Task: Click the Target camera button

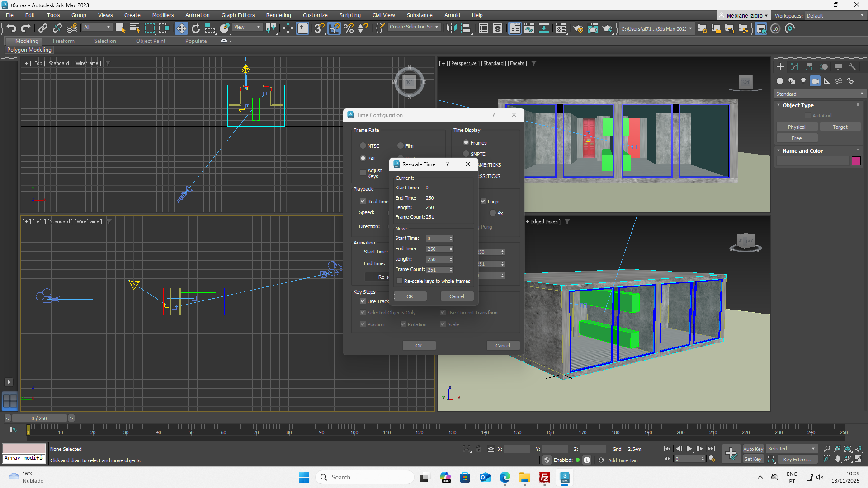Action: (x=840, y=127)
